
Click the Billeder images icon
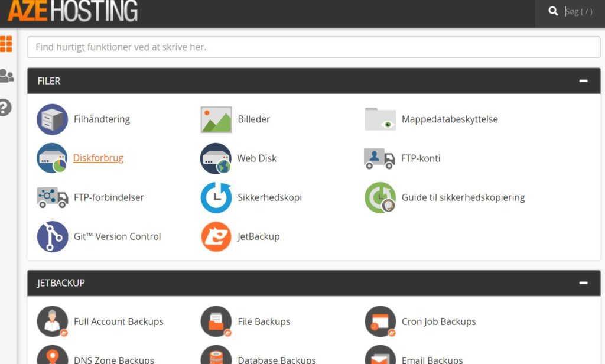click(x=216, y=120)
